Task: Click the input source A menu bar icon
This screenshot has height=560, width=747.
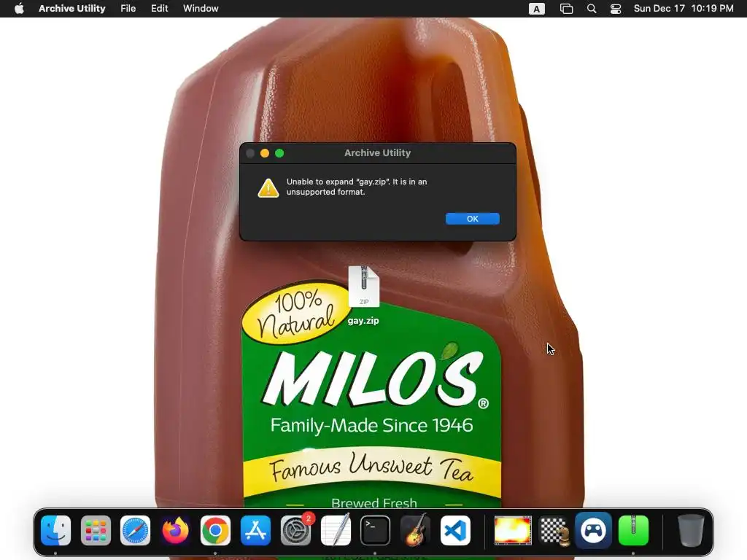Action: coord(536,9)
